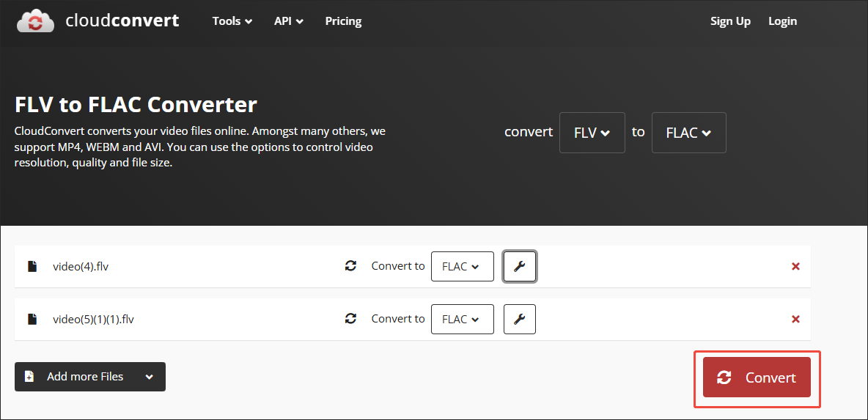Open the FLAC target format dropdown in header
Screen dimensions: 868x420
click(x=688, y=133)
